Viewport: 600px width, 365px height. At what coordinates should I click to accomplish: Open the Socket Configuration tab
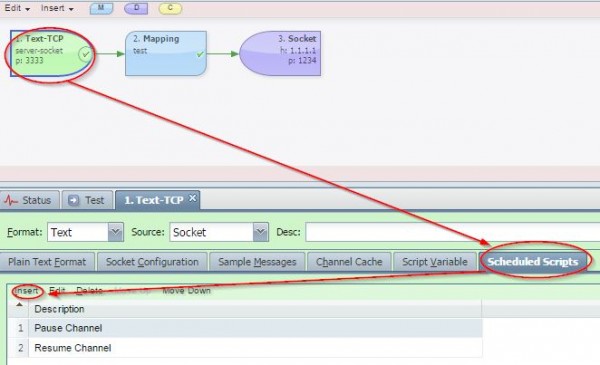click(x=152, y=262)
